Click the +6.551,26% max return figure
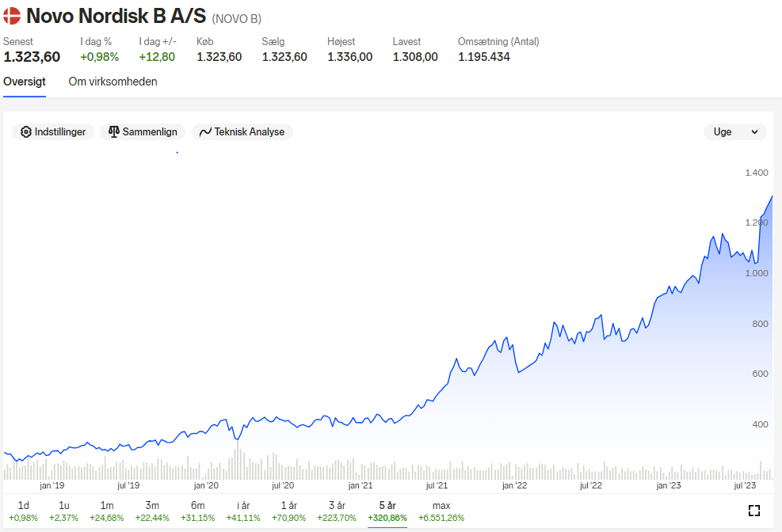The height and width of the screenshot is (532, 782). pyautogui.click(x=441, y=518)
